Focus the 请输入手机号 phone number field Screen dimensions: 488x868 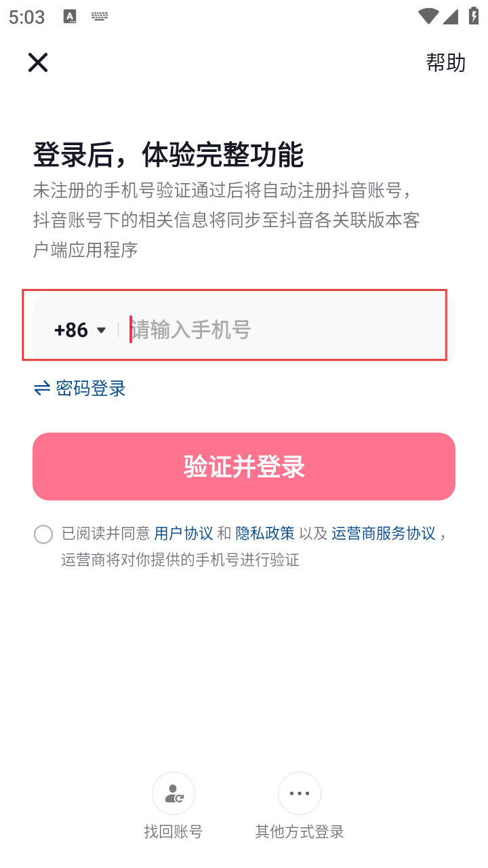click(271, 330)
